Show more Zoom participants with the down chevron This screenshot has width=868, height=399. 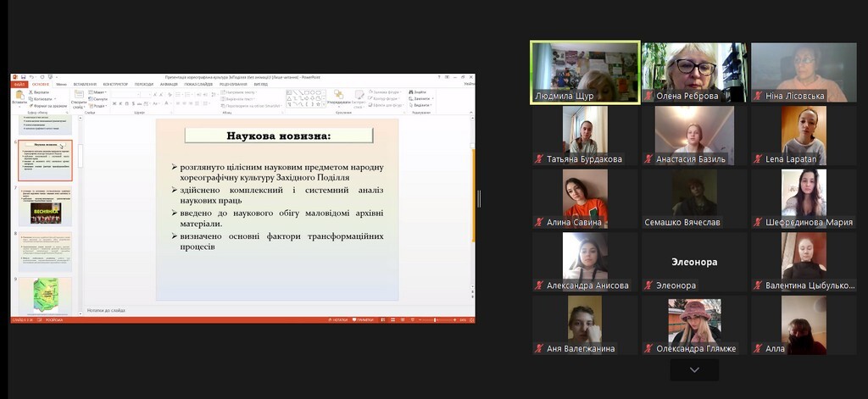tap(694, 369)
